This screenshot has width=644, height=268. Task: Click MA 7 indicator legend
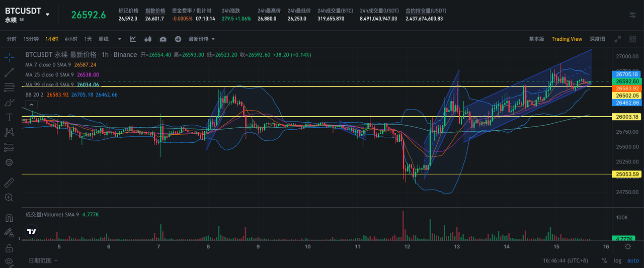[x=61, y=65]
